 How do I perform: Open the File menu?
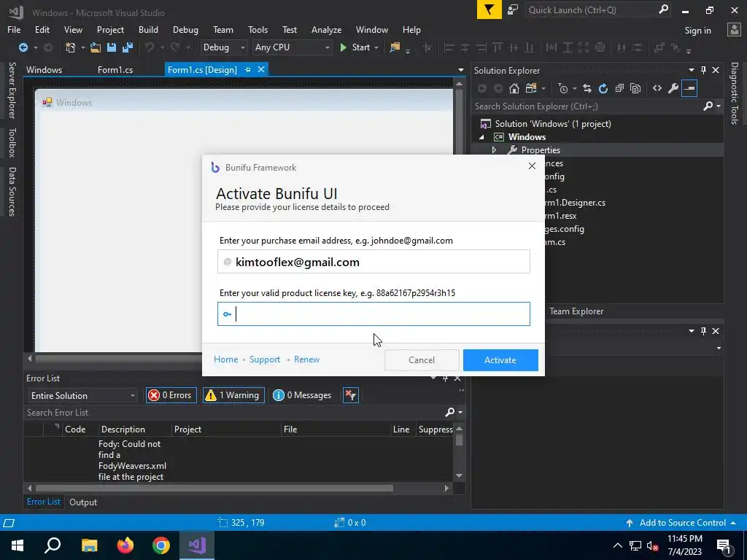point(14,29)
